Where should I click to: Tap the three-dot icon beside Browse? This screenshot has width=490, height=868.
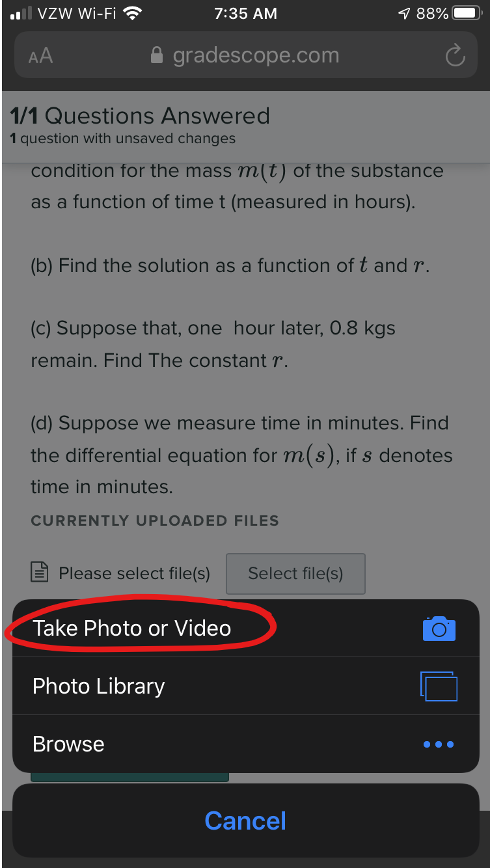point(439,744)
